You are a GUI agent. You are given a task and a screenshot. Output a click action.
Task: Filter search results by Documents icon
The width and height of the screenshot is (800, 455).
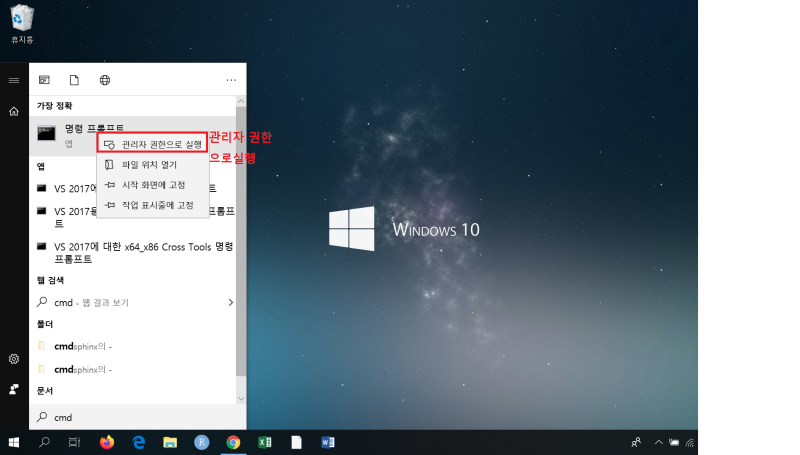(74, 80)
